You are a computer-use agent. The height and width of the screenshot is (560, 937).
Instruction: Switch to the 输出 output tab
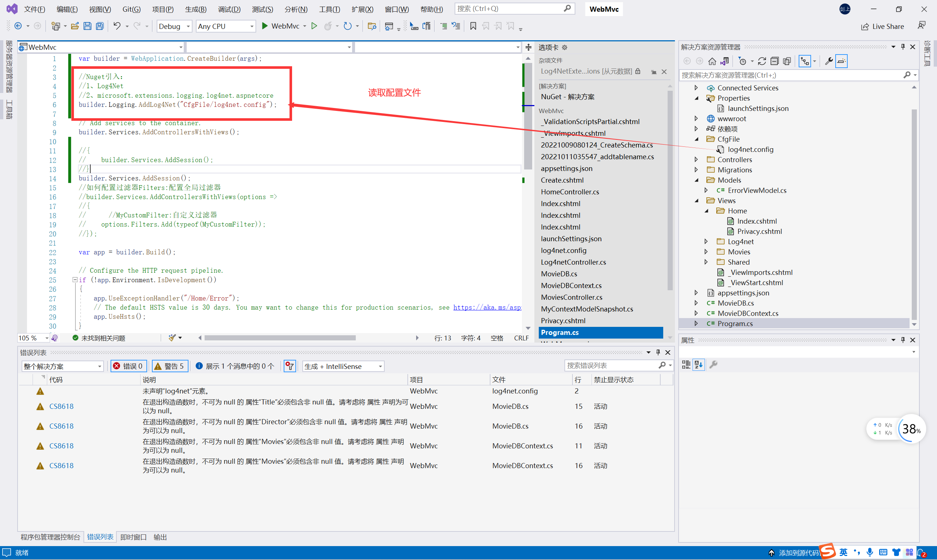pos(160,537)
